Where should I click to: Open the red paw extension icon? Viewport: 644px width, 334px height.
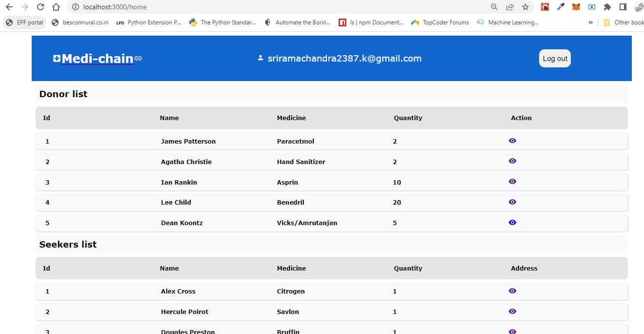[x=545, y=7]
